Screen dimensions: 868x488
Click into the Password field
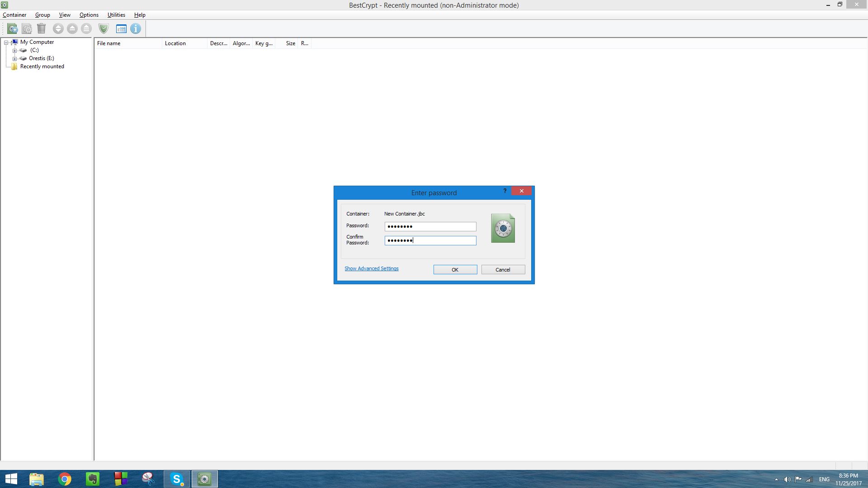point(430,226)
